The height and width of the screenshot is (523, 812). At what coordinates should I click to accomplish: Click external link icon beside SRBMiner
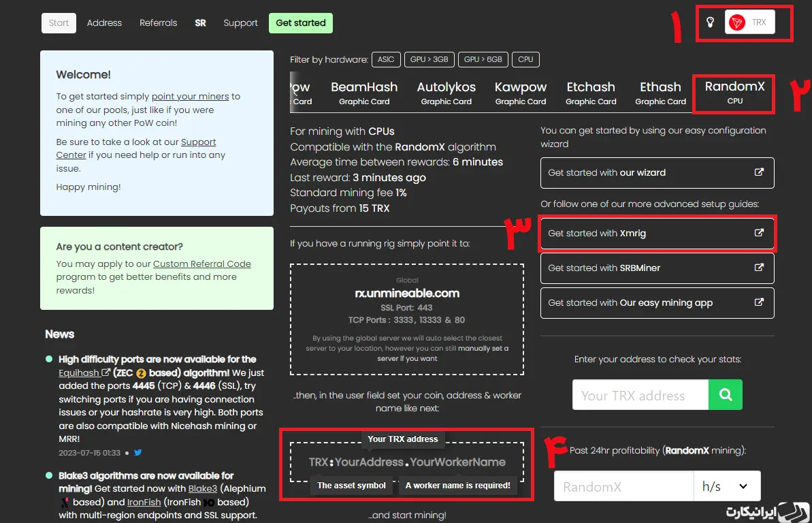click(x=759, y=268)
